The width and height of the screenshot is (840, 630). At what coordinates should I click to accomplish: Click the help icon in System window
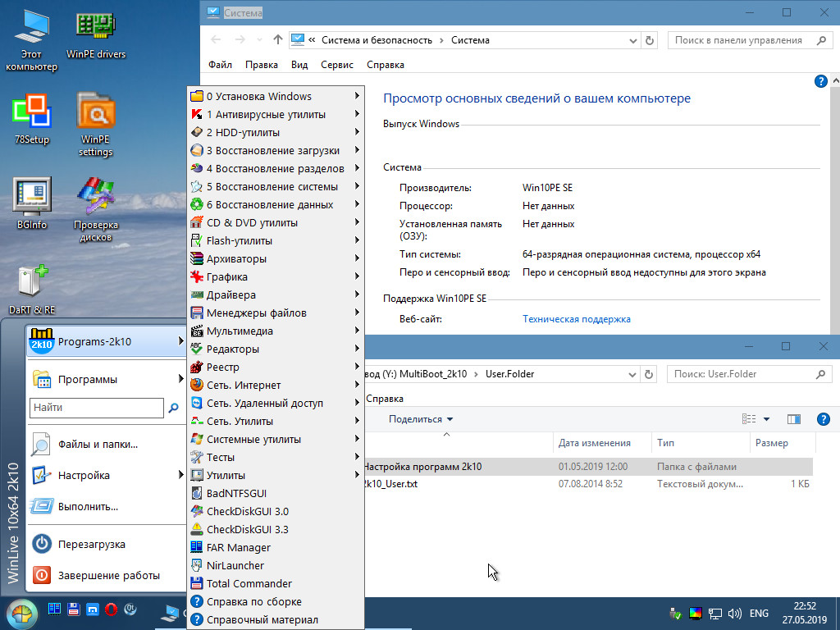pos(820,81)
